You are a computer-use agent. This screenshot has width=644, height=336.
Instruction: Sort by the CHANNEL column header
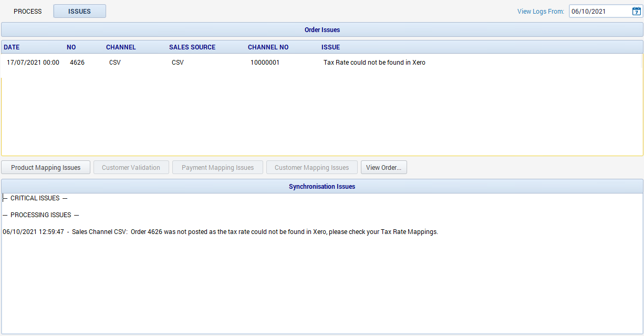pyautogui.click(x=121, y=47)
